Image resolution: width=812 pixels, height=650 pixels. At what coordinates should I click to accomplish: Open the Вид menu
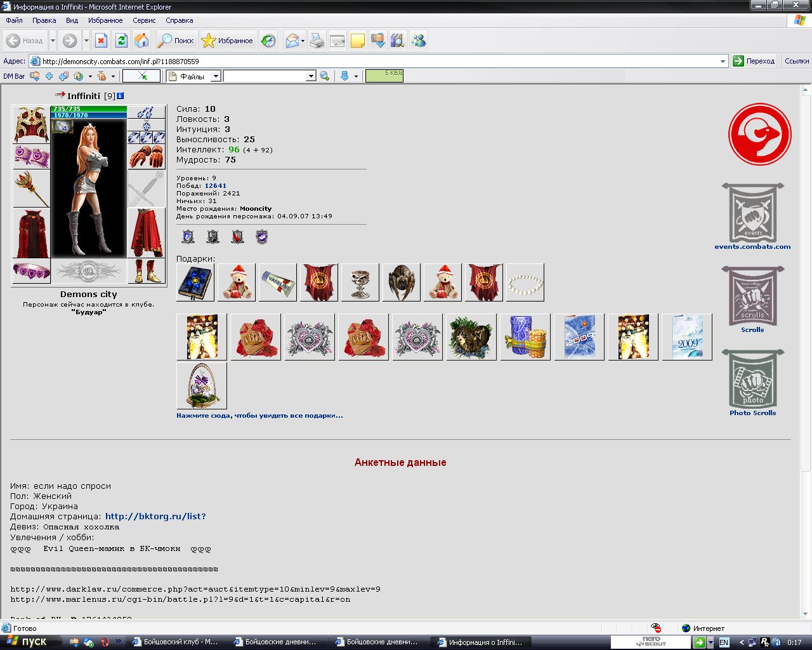click(72, 20)
